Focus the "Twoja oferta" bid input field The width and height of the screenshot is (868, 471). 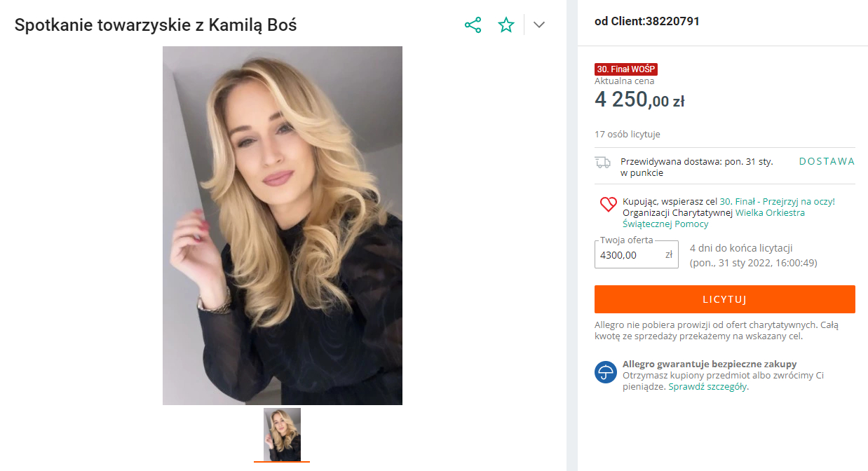[x=629, y=255]
